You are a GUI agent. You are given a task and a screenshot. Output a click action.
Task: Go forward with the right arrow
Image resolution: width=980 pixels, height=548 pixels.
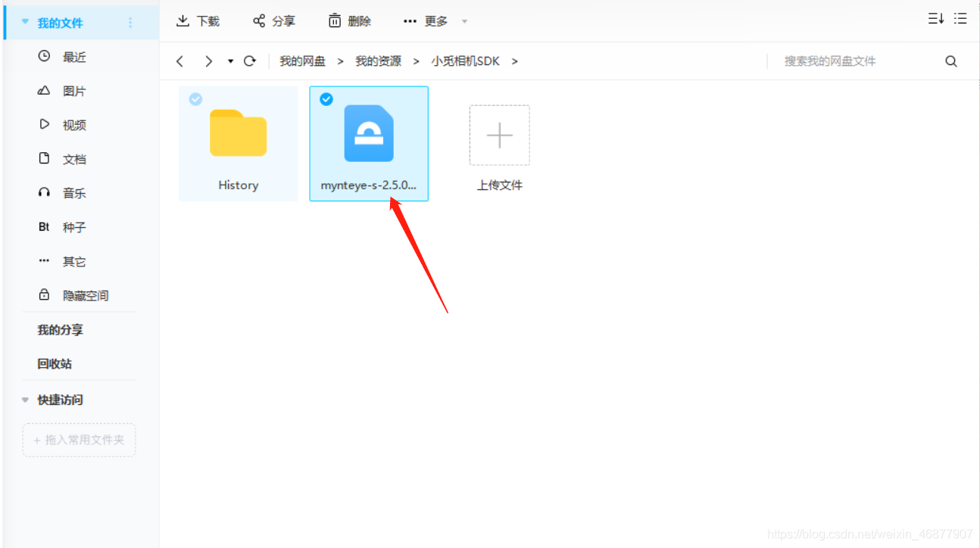[208, 61]
